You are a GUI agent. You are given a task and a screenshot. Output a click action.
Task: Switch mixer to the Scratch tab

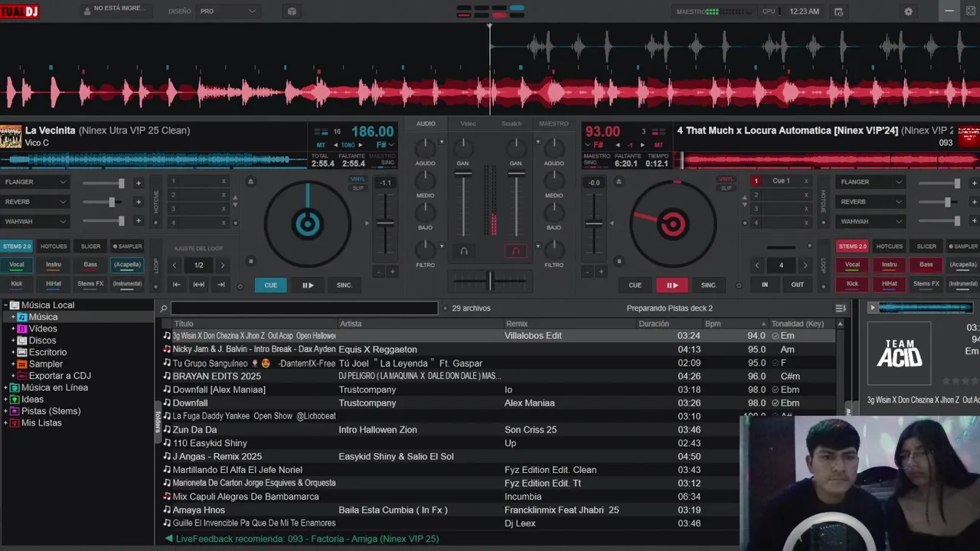pos(511,124)
